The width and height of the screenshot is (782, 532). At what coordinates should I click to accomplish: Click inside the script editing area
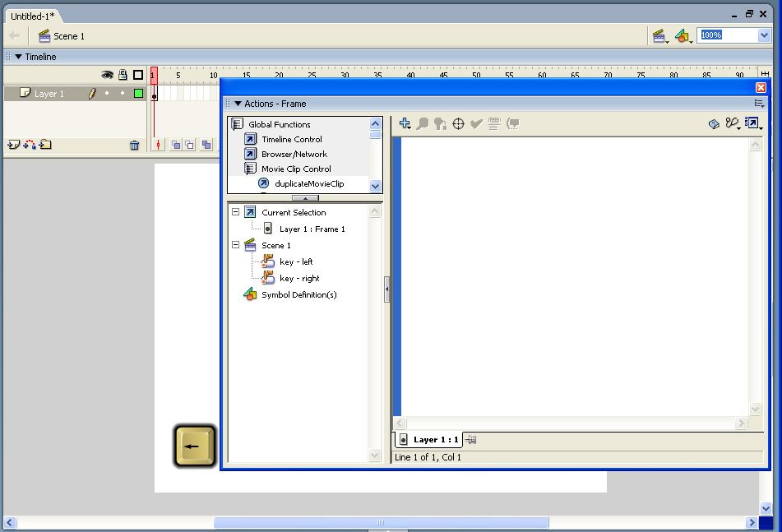[575, 277]
